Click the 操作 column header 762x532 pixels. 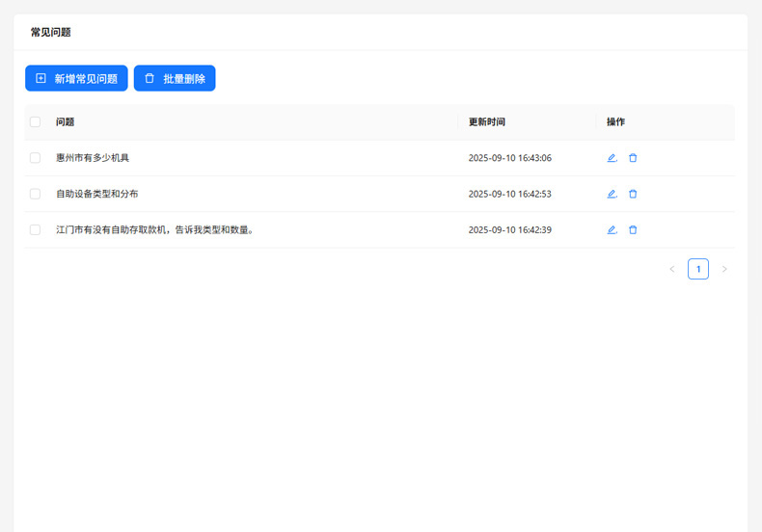(x=615, y=122)
